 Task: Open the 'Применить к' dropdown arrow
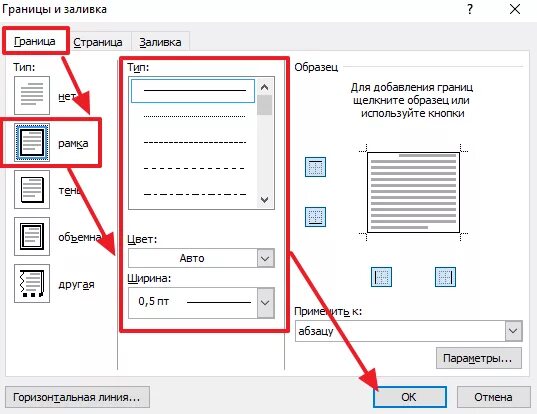pyautogui.click(x=513, y=331)
